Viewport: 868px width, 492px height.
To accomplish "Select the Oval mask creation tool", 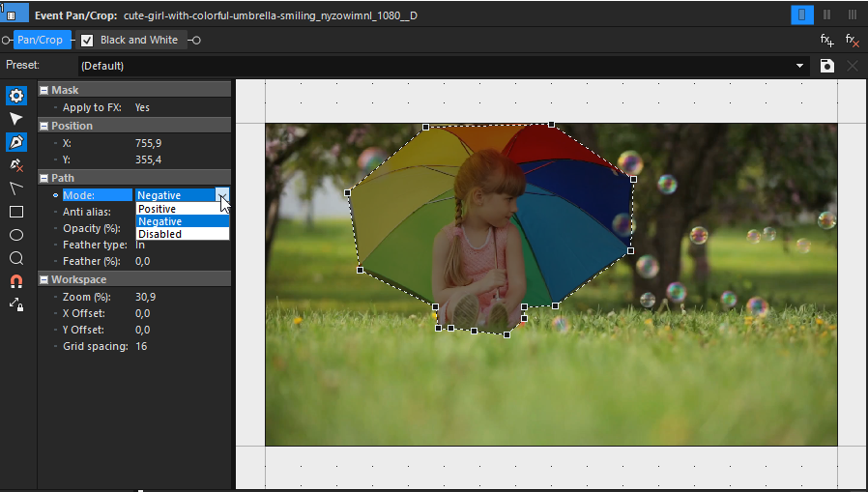I will pos(16,235).
